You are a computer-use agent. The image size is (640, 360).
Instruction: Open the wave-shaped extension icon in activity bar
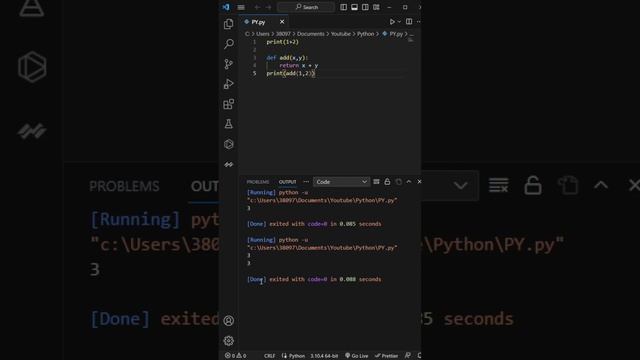pos(229,164)
